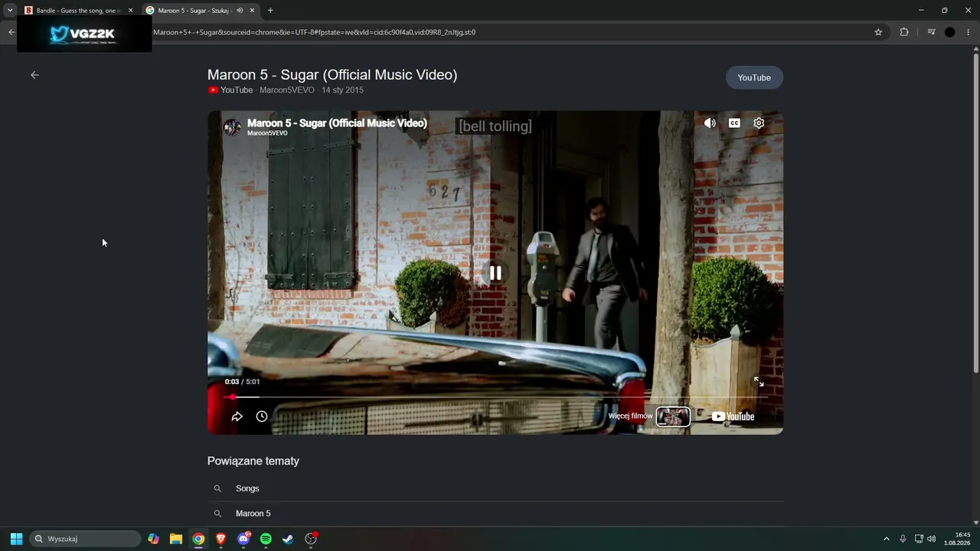The height and width of the screenshot is (551, 980).
Task: Click the 'Maroon5VEVO' source text under title
Action: point(286,90)
